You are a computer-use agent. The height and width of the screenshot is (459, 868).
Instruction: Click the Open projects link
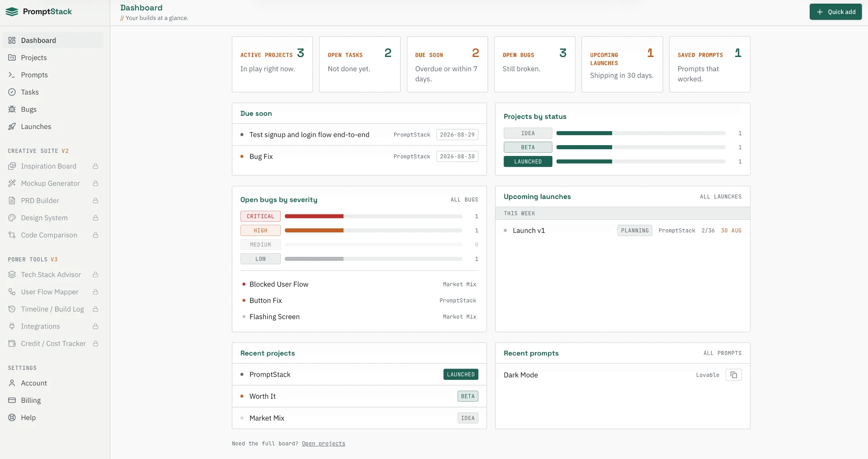[323, 444]
